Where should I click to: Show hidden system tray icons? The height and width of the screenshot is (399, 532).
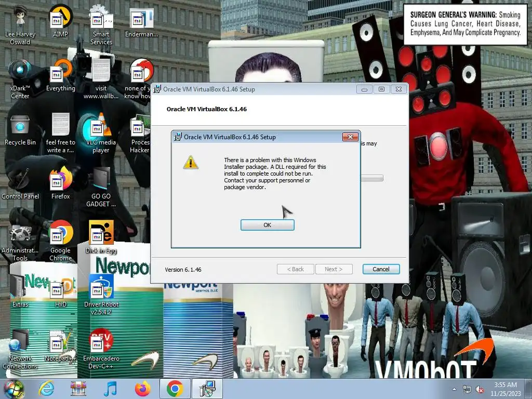[x=454, y=390]
